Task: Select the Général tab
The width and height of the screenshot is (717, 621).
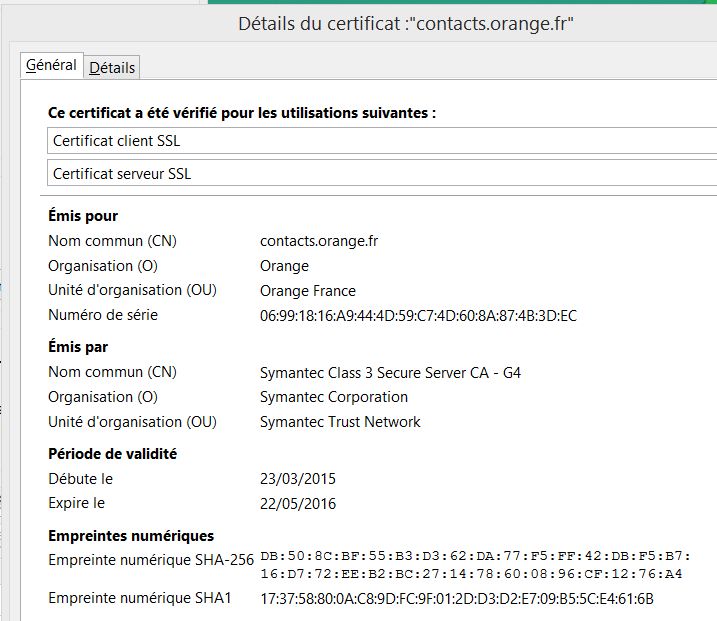Action: (51, 65)
